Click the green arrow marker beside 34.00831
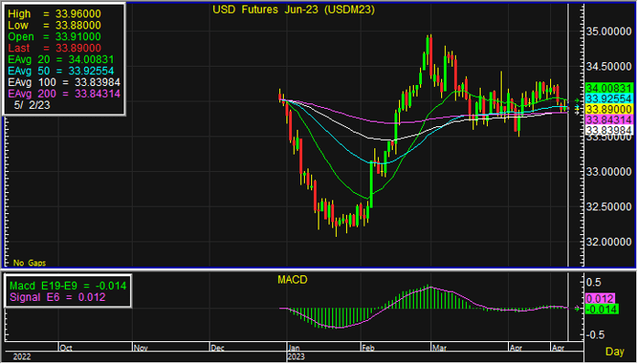This screenshot has height=364, width=638. point(577,100)
